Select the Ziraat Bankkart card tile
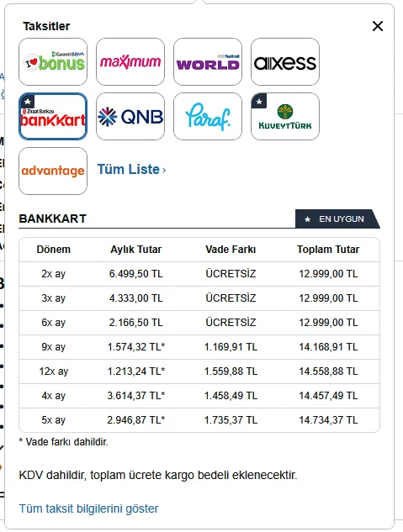The height and width of the screenshot is (532, 403). [x=53, y=116]
